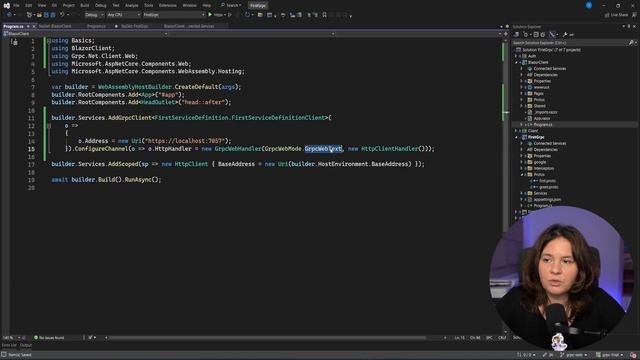Image resolution: width=640 pixels, height=360 pixels.
Task: Click the Solution Explorer home view icon
Action: [x=516, y=35]
